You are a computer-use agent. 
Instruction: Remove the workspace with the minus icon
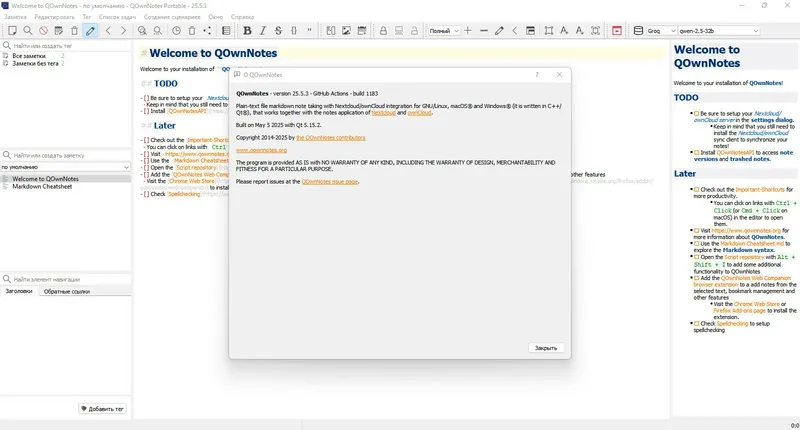click(x=484, y=31)
